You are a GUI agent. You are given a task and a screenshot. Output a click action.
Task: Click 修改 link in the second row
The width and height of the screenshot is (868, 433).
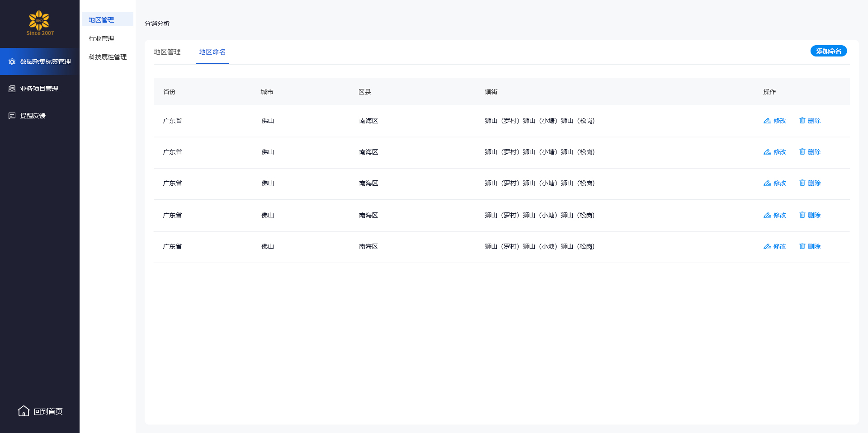tap(780, 152)
